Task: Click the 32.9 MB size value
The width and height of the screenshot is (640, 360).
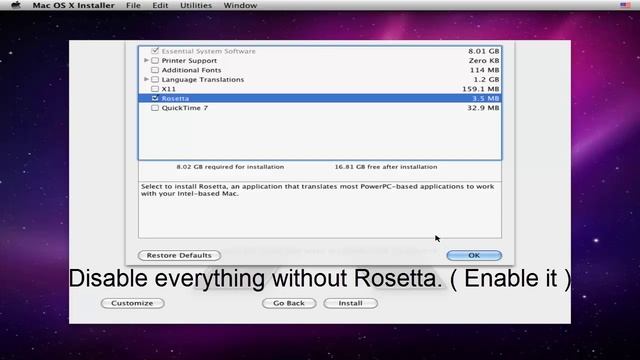Action: point(483,108)
